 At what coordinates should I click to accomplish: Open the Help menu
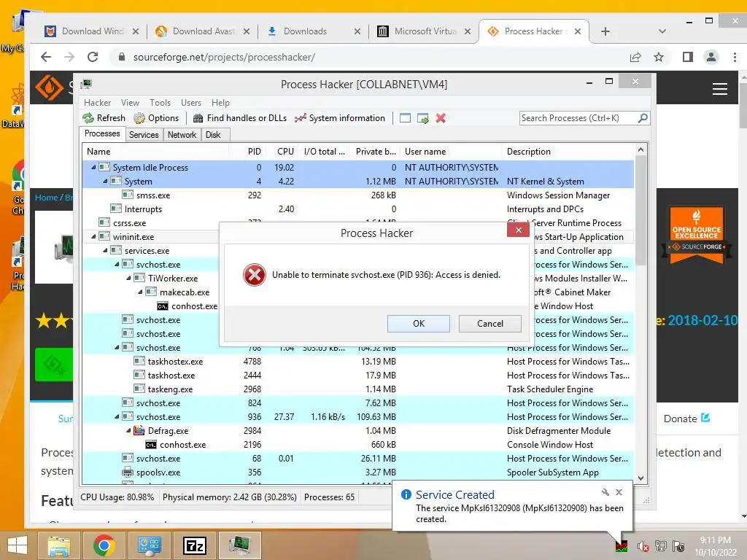220,103
